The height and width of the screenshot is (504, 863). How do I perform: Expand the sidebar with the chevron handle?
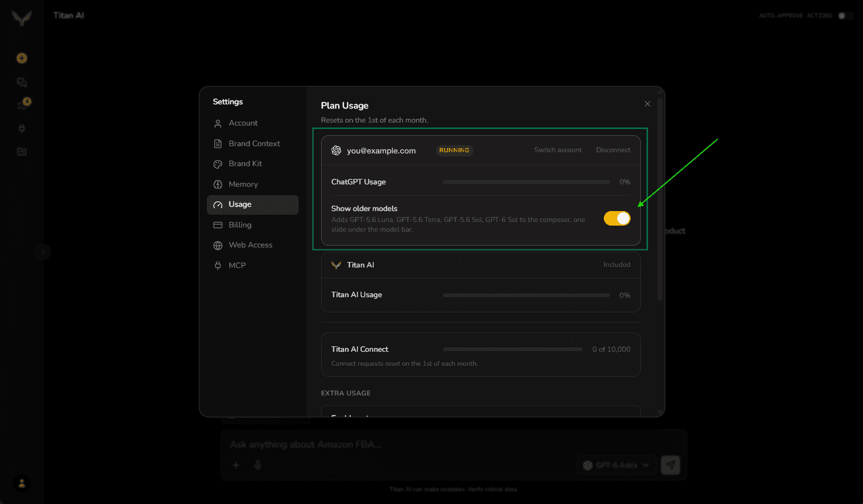pyautogui.click(x=42, y=251)
